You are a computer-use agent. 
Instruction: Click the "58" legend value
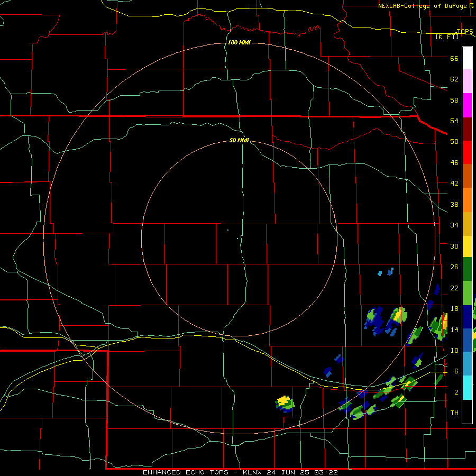pos(454,100)
